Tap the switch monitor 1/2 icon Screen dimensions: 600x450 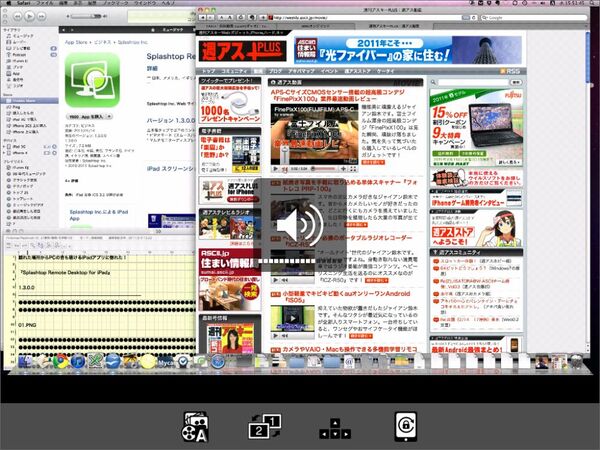(265, 426)
